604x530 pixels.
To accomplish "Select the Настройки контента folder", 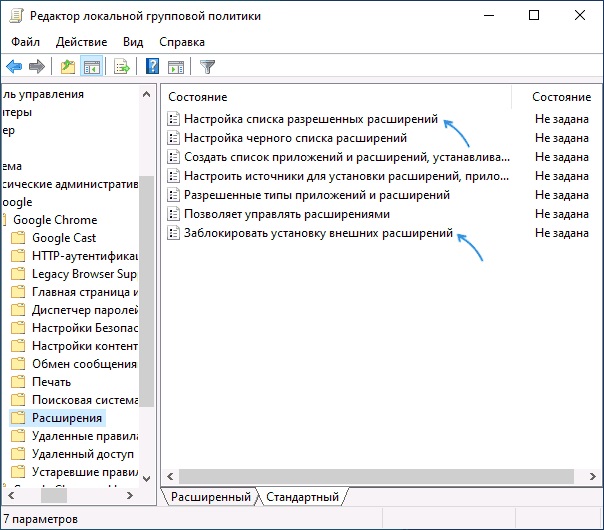I will [85, 346].
